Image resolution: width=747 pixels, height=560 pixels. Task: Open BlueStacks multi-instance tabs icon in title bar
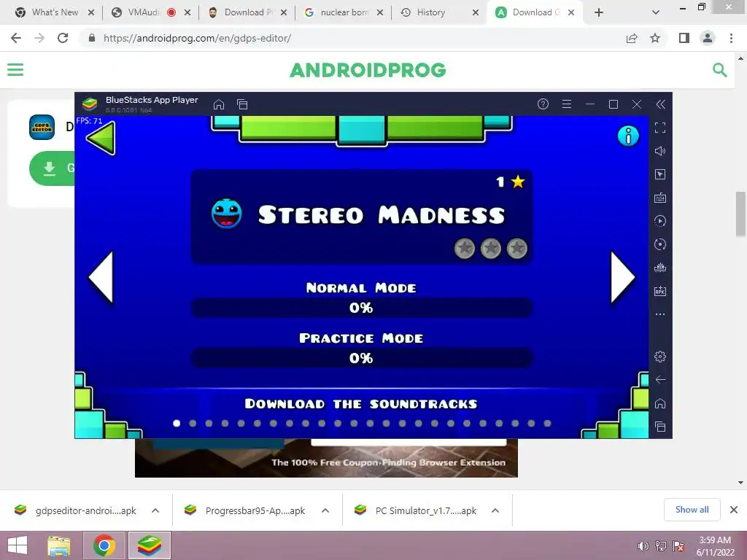242,104
